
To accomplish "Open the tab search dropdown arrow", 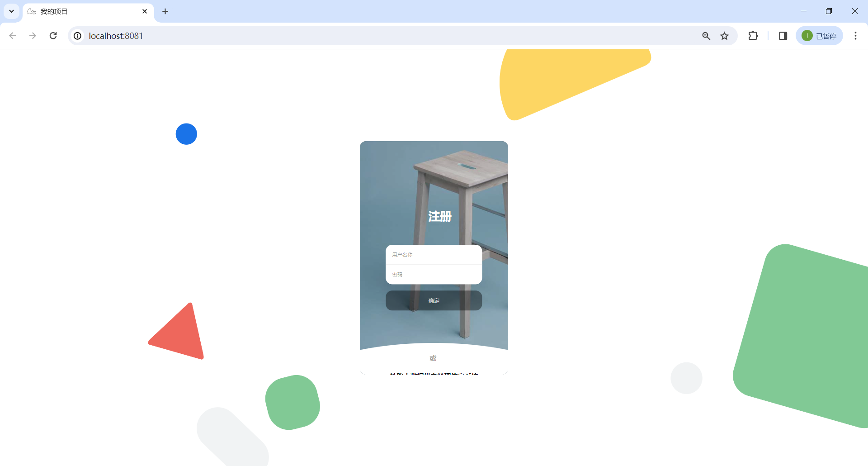I will click(x=11, y=11).
